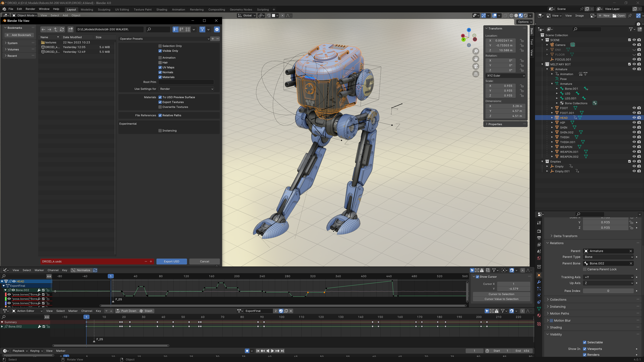Image resolution: width=644 pixels, height=362 pixels.
Task: Toggle X-ray in viewport header
Action: coord(505,15)
